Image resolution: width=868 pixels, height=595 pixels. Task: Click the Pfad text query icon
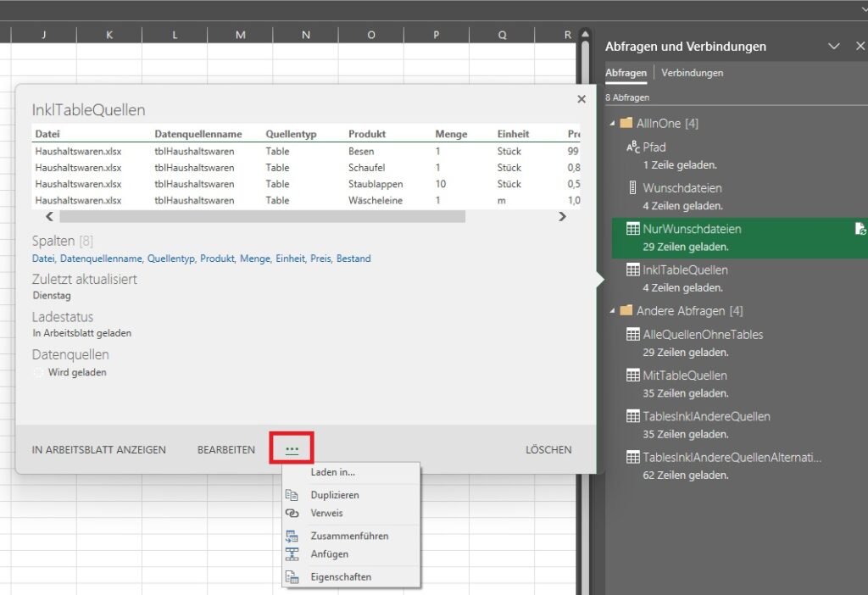632,147
